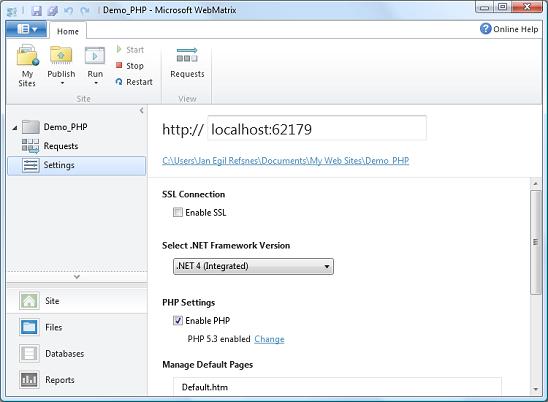The image size is (548, 402).
Task: Stop the running site
Action: tap(130, 66)
